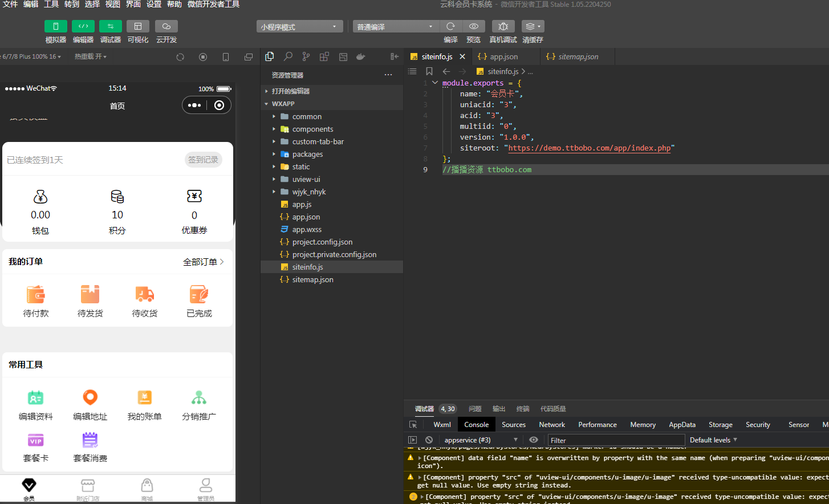
Task: Click the inspect element picker icon
Action: click(413, 425)
